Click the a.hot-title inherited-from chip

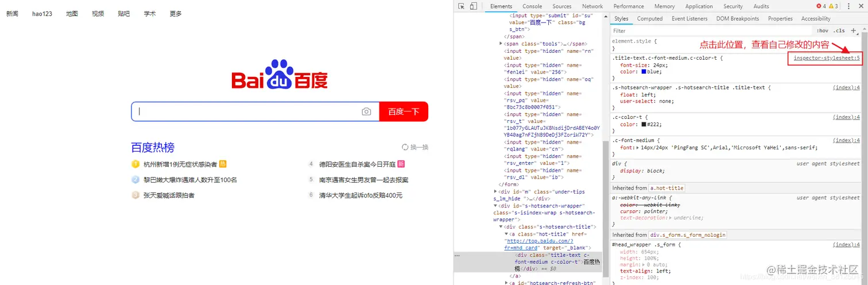666,188
